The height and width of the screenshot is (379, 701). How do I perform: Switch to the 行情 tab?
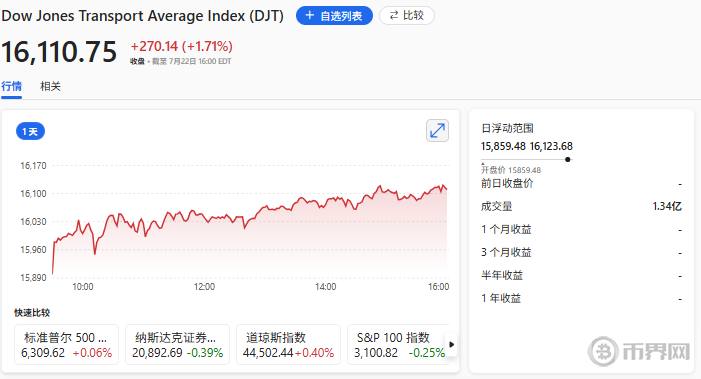click(11, 86)
